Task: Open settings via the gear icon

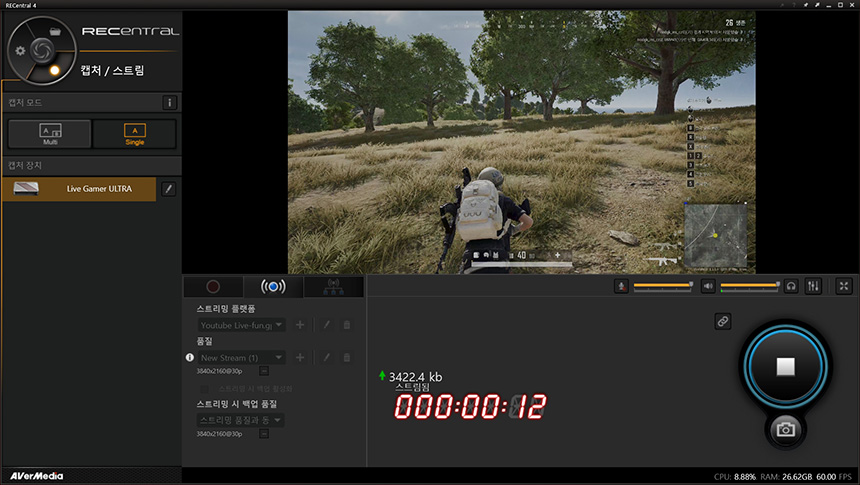Action: pos(20,50)
